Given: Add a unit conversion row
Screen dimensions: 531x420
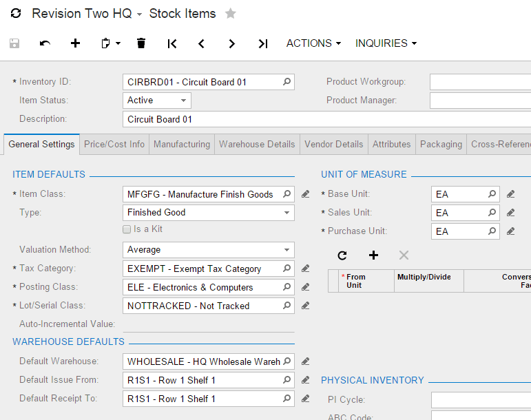Looking at the screenshot, I should [373, 255].
